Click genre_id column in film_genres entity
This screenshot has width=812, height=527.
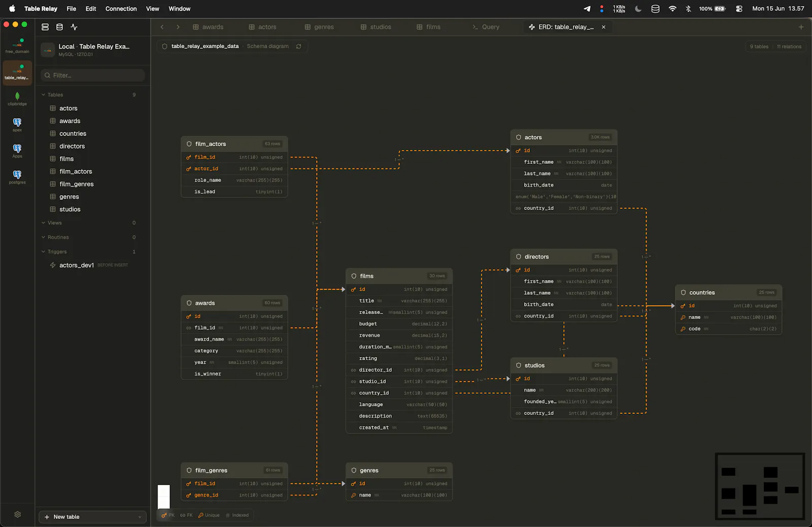[x=234, y=495]
